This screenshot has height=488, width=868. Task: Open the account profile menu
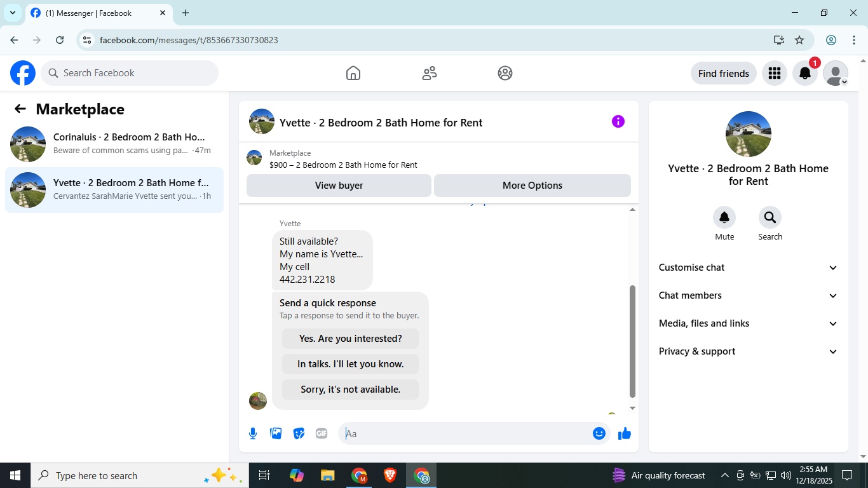point(836,73)
